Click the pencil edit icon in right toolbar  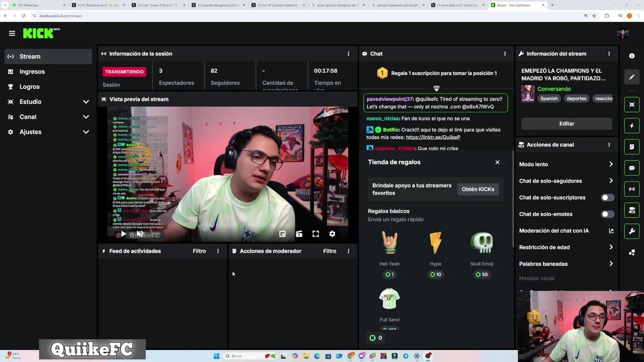pos(632,77)
